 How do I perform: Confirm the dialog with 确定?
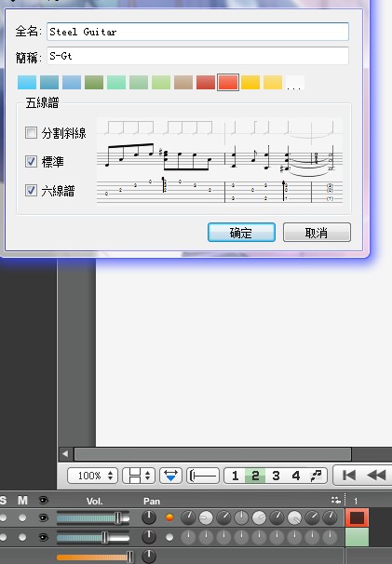pyautogui.click(x=241, y=233)
